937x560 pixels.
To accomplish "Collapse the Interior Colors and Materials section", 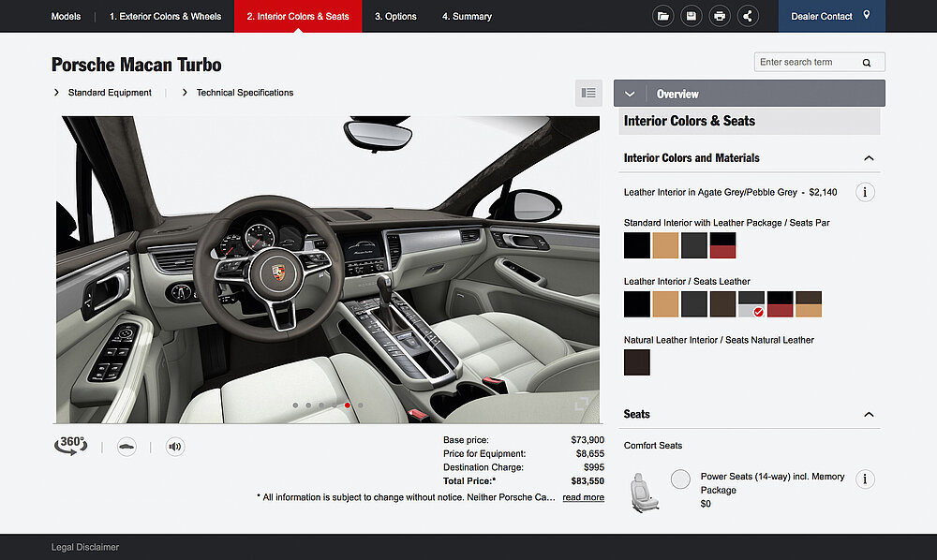I will pyautogui.click(x=869, y=158).
